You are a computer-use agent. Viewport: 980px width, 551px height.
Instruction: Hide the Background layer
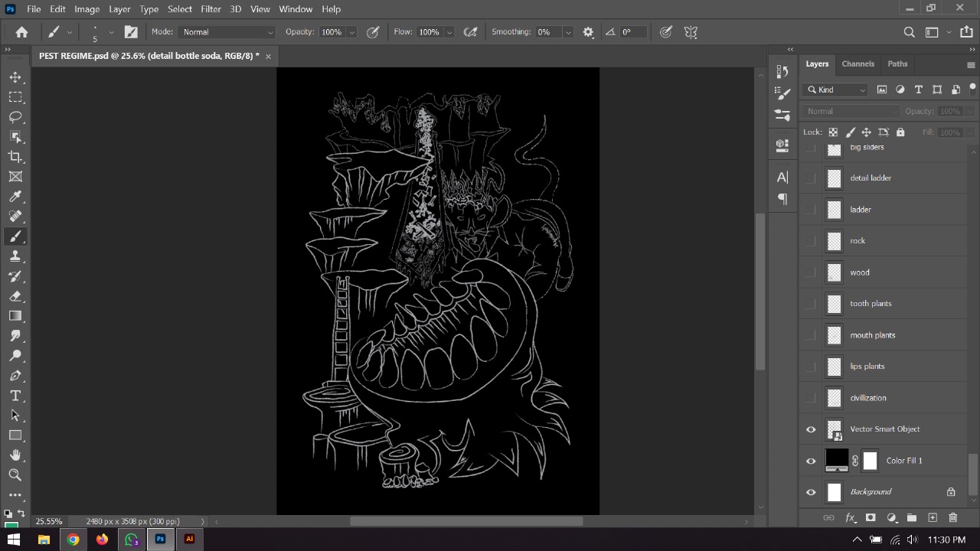point(811,492)
